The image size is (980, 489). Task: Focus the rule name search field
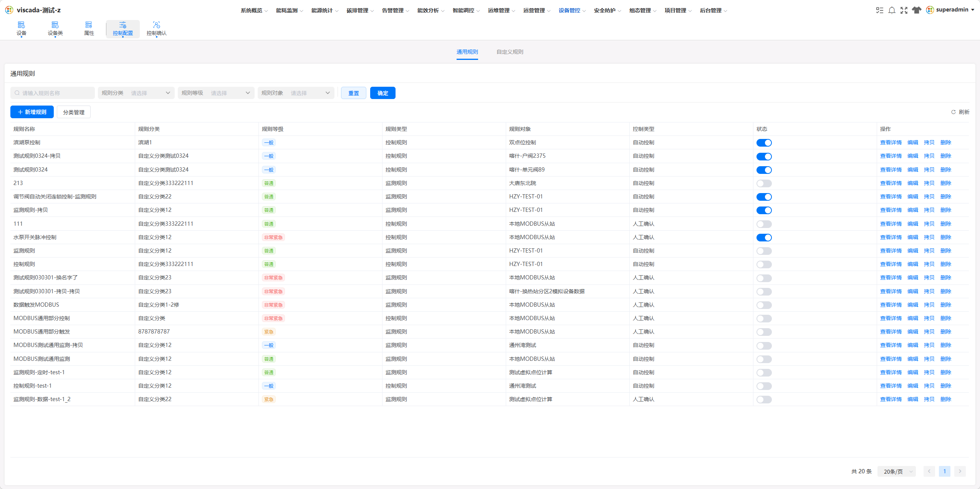(x=53, y=93)
